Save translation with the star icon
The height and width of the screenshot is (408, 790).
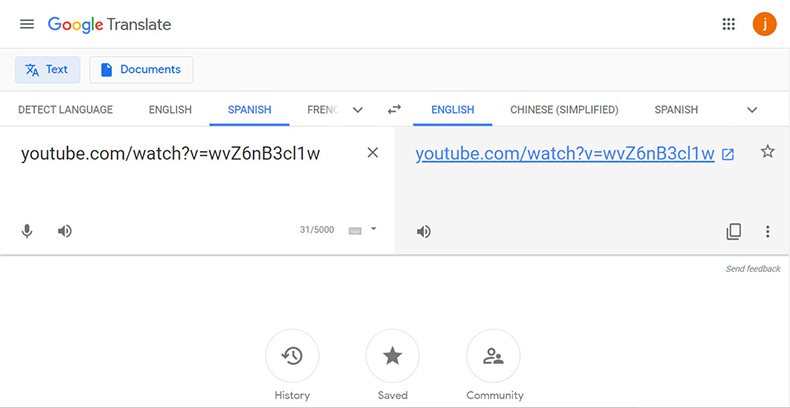(x=767, y=151)
